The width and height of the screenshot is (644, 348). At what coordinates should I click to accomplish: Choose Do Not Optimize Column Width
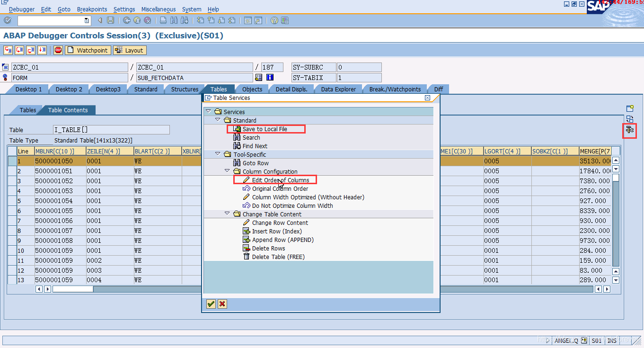tap(292, 205)
